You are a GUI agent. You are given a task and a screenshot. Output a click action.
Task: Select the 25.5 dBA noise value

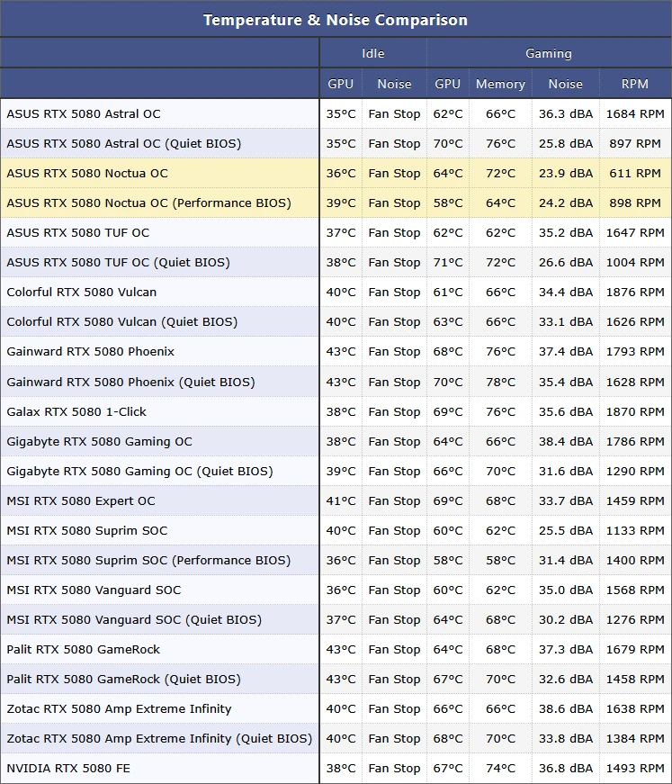tap(566, 531)
